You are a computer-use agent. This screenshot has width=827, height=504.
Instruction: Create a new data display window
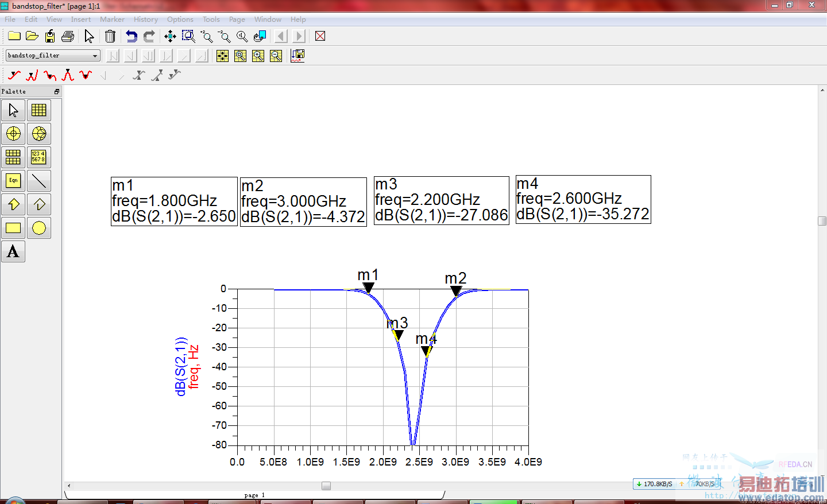click(14, 36)
